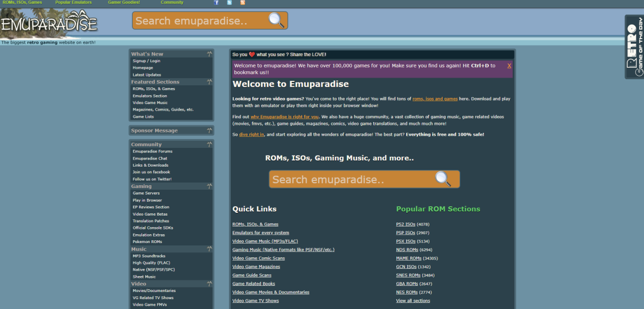Open Video Game Betas in sidebar
This screenshot has height=309, width=644.
pyautogui.click(x=150, y=214)
